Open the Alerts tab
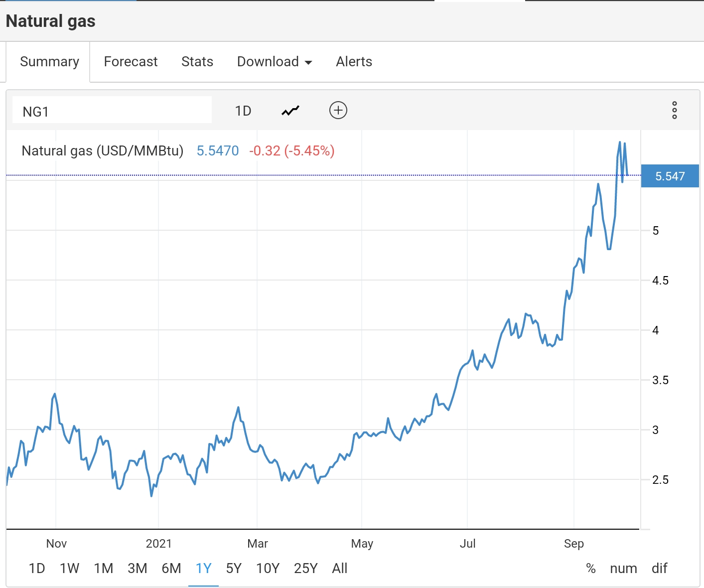 (354, 62)
